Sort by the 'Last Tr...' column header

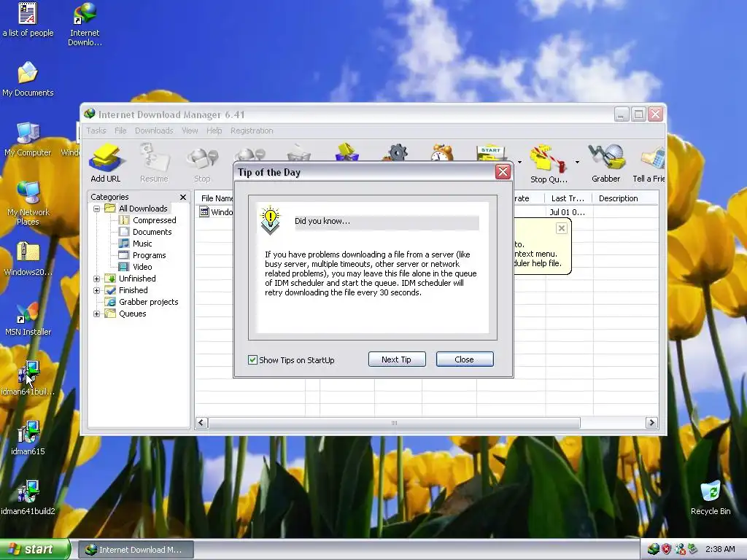point(568,198)
